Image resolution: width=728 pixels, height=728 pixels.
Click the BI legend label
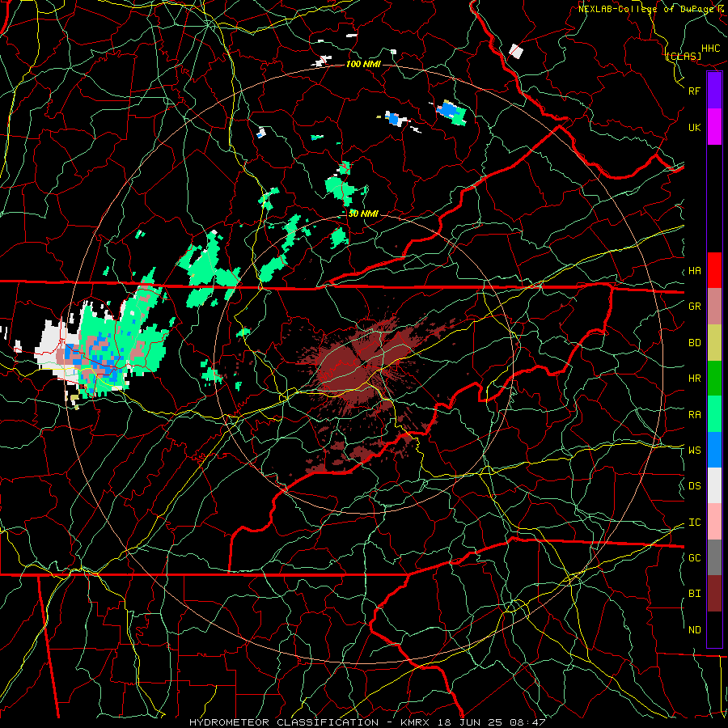[x=694, y=594]
